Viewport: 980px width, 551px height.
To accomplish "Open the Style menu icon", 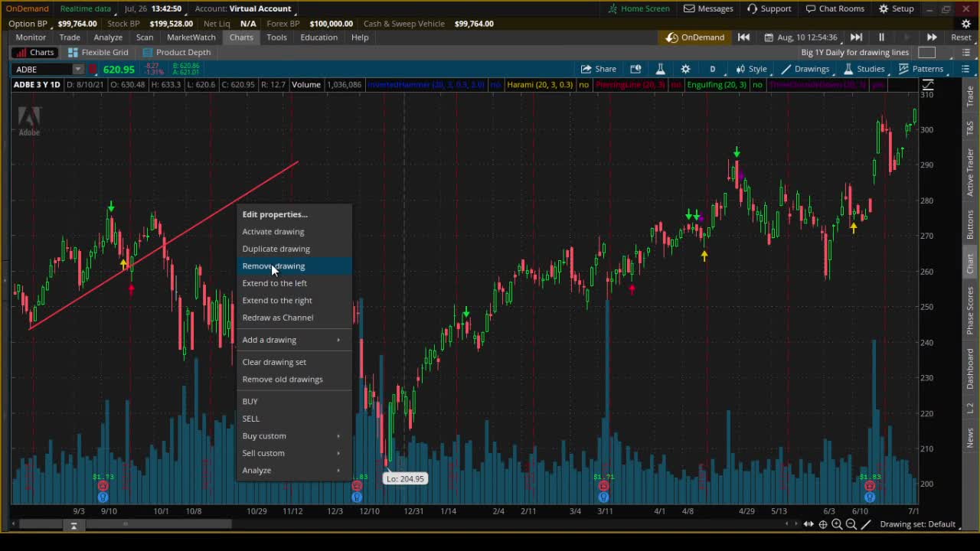I will click(751, 69).
